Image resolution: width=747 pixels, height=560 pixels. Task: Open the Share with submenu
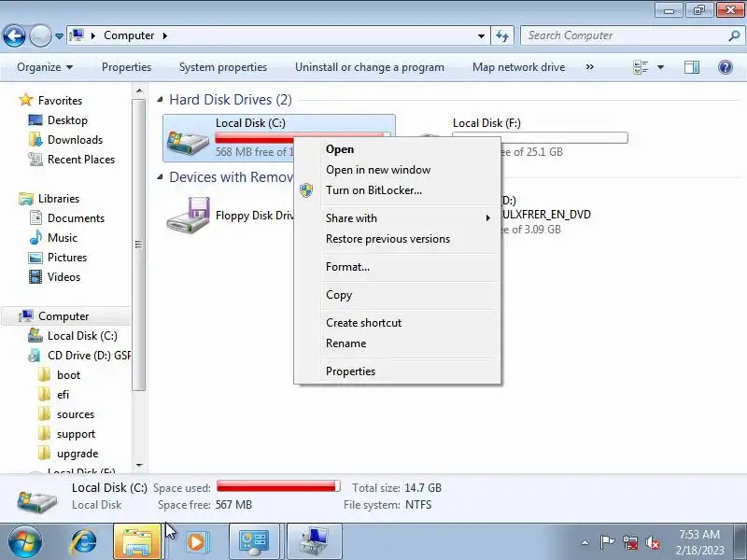click(x=398, y=218)
